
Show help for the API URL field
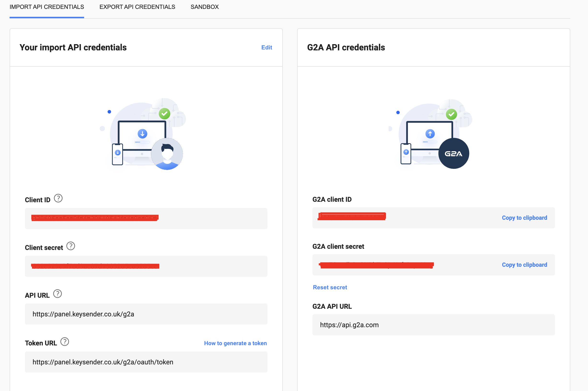point(58,294)
